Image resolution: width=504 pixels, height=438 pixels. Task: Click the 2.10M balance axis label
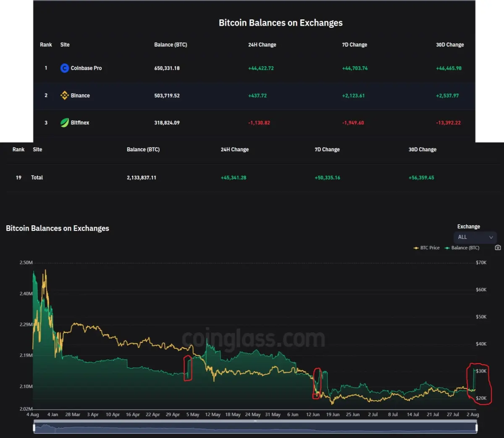[x=26, y=386]
